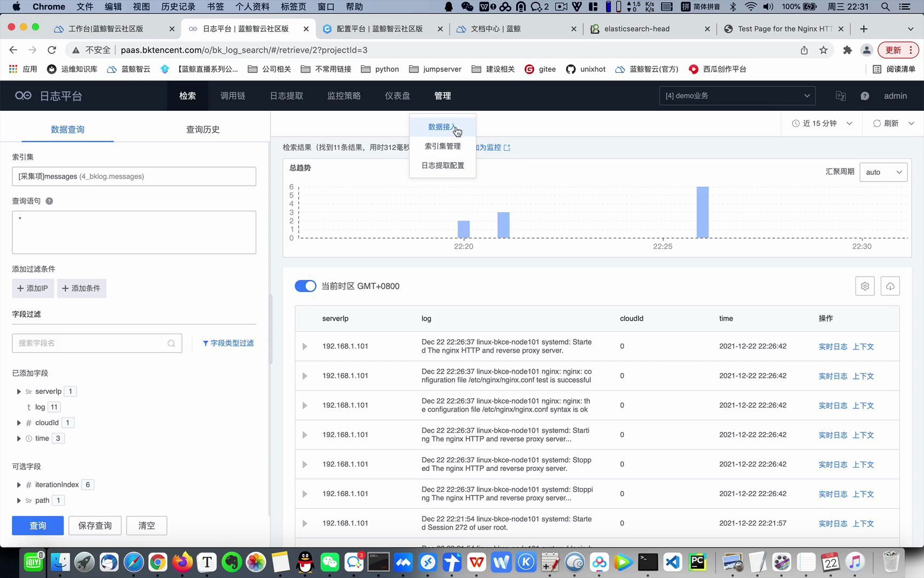
Task: Bookmark this page with star icon
Action: point(823,50)
